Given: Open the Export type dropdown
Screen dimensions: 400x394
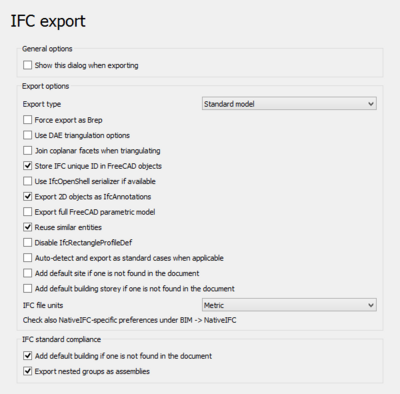Looking at the screenshot, I should pos(289,104).
